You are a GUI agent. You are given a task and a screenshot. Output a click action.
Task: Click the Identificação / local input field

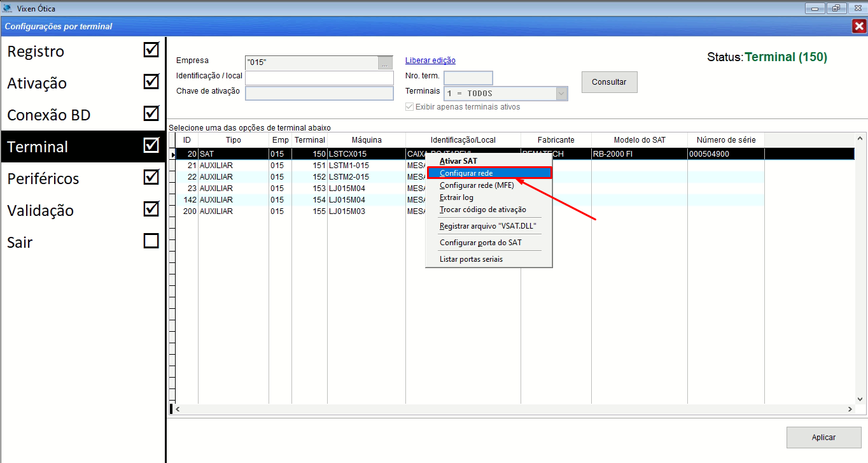point(319,78)
